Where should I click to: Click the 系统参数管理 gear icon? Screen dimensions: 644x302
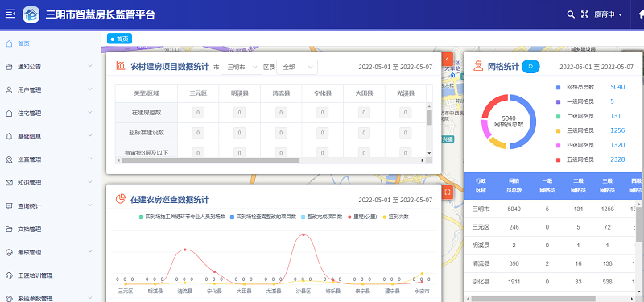coord(9,298)
